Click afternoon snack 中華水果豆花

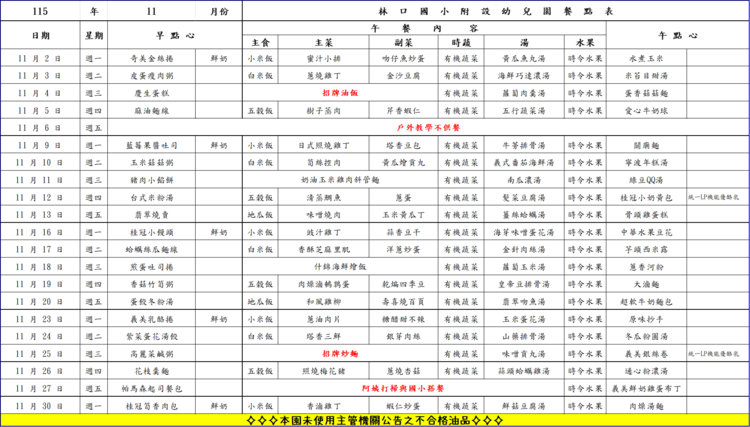point(646,232)
